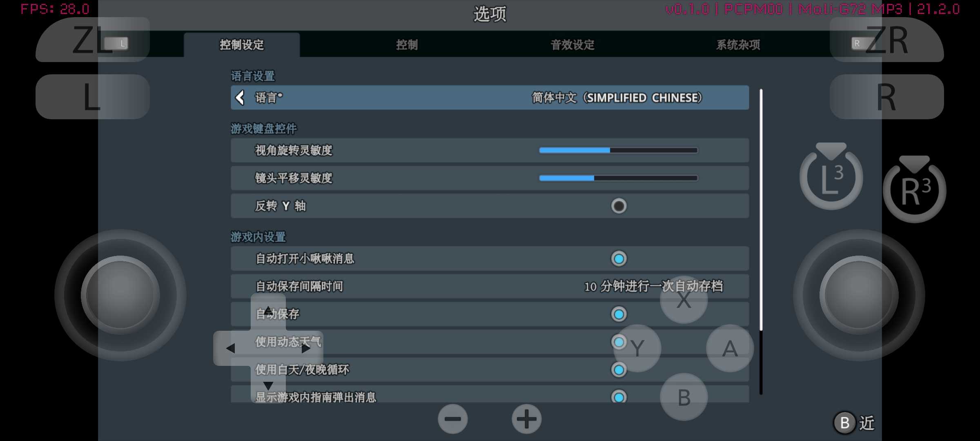Tap the on-screen A face button
The height and width of the screenshot is (441, 980).
[730, 348]
